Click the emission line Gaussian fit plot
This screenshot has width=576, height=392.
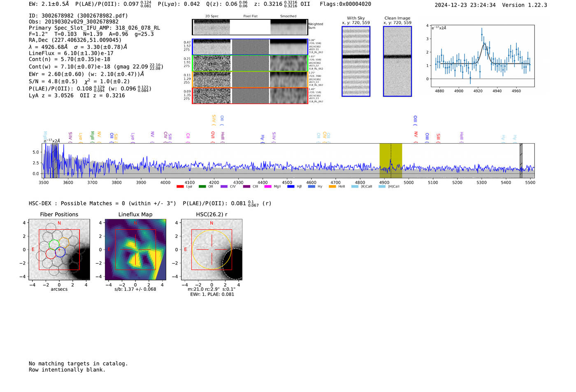(x=483, y=56)
